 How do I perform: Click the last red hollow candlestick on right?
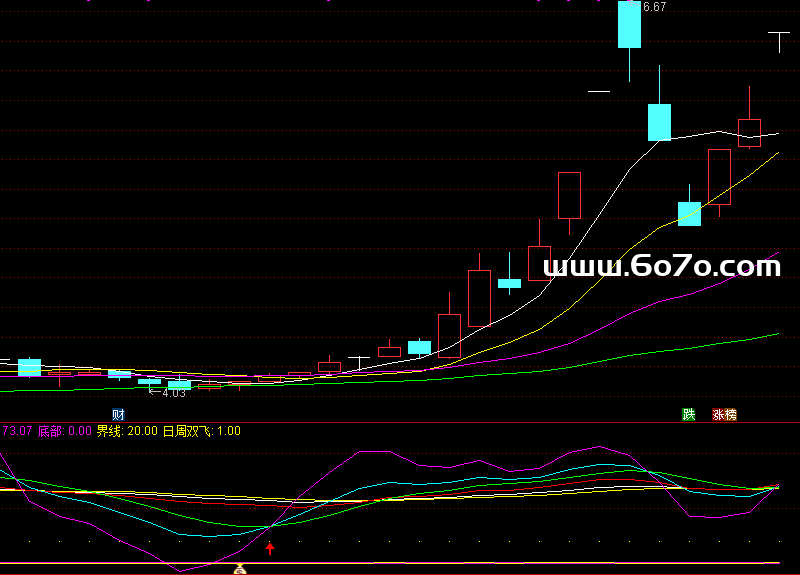[749, 132]
